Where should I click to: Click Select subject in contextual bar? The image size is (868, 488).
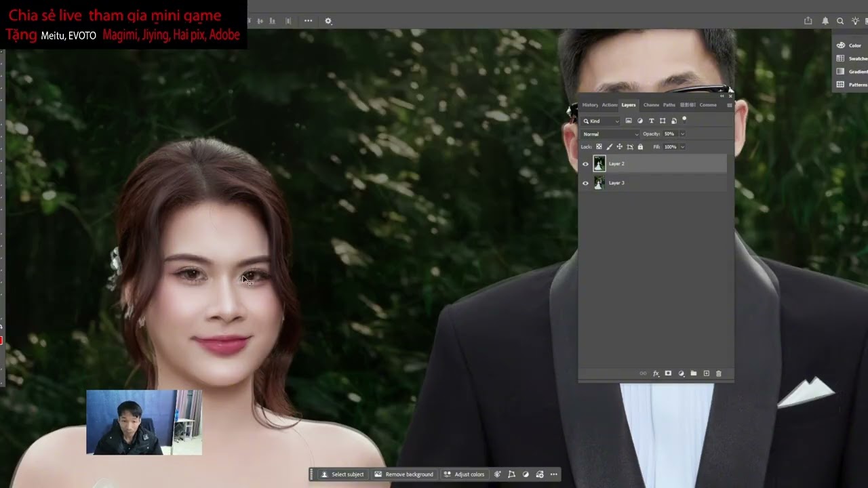[342, 474]
